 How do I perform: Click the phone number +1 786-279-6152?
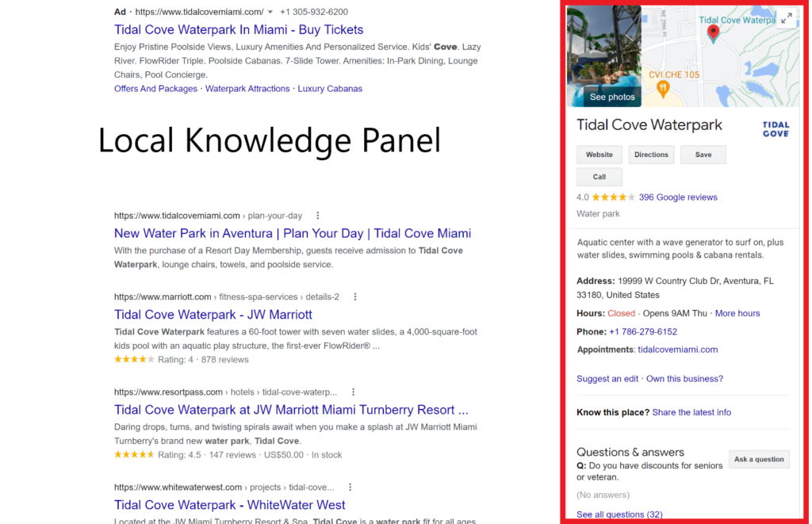tap(643, 331)
